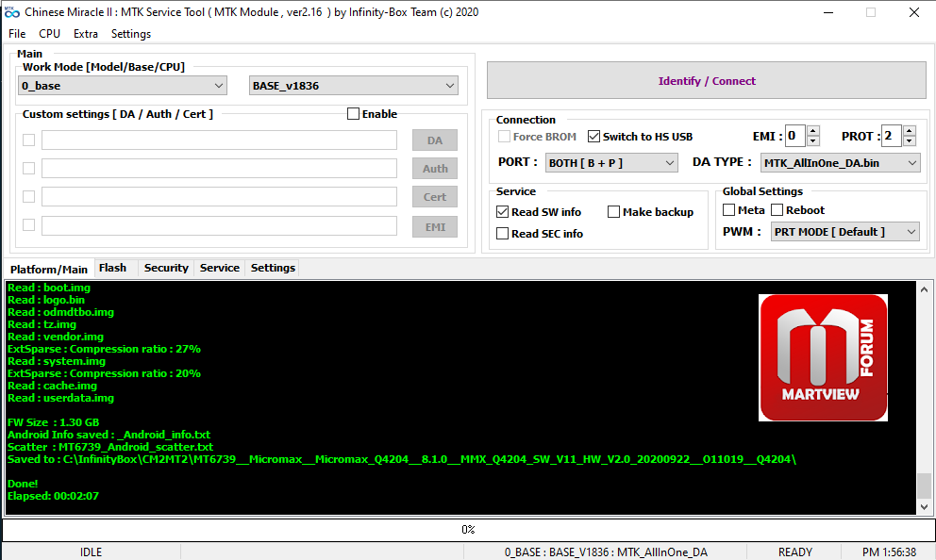The width and height of the screenshot is (936, 560).
Task: Open the BASE_v1836 dropdown
Action: tap(354, 85)
